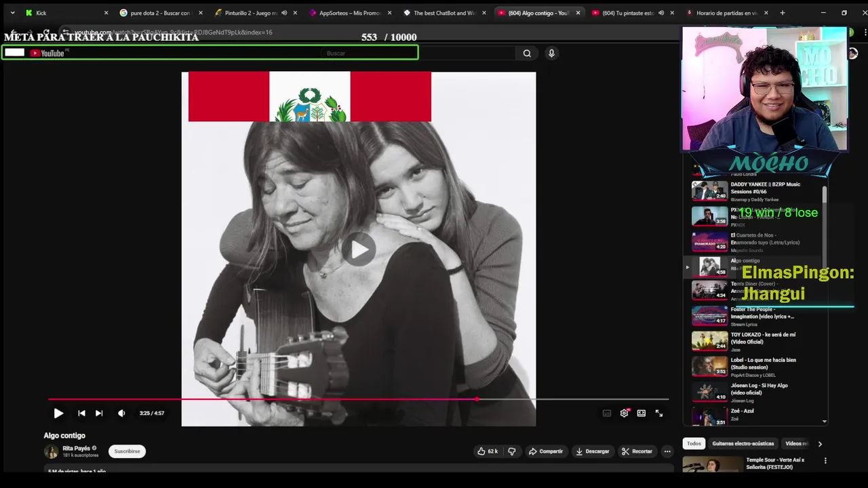The image size is (868, 488).
Task: Click the Algo contigo video title
Action: click(x=64, y=436)
